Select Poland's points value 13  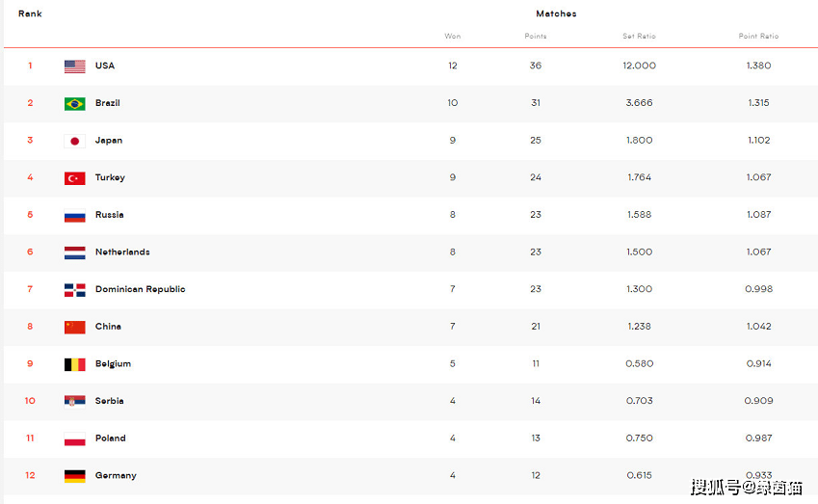[536, 438]
